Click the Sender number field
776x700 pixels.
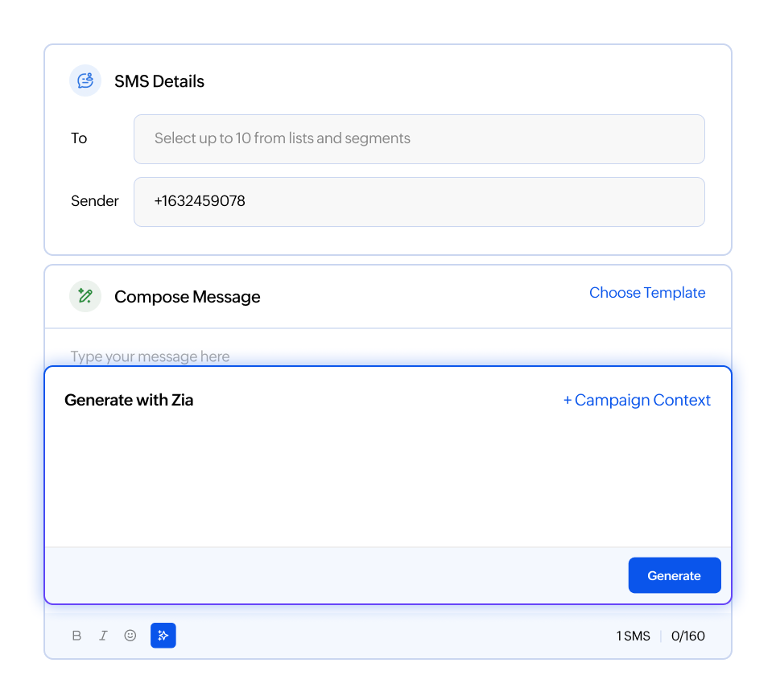419,202
